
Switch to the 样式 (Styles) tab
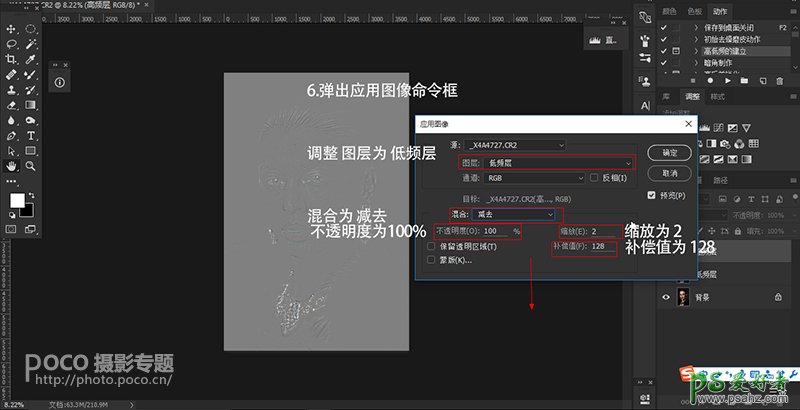pos(717,96)
